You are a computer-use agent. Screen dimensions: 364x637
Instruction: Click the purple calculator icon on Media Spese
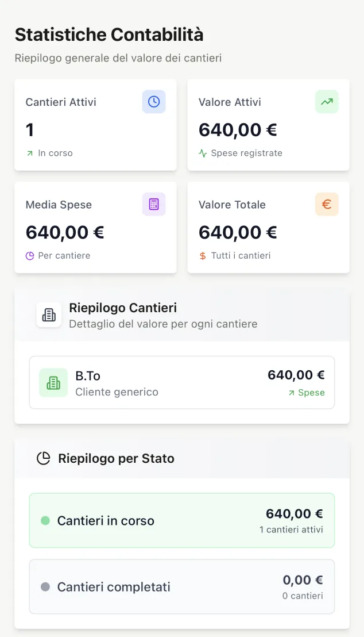click(x=154, y=204)
